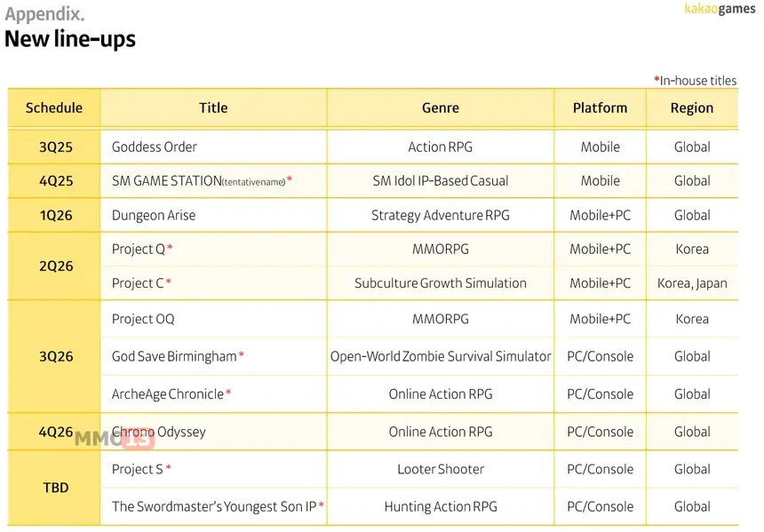764x532 pixels.
Task: Select the "3Q25" schedule cell
Action: click(x=56, y=147)
